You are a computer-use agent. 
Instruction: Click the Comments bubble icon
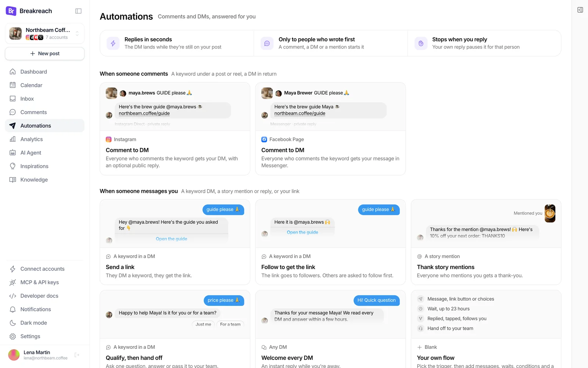pyautogui.click(x=12, y=112)
